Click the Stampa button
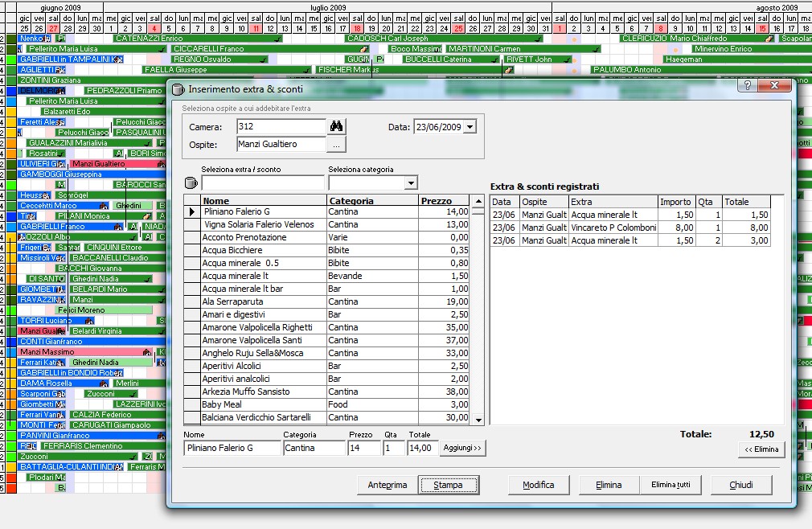The image size is (812, 529). point(449,485)
